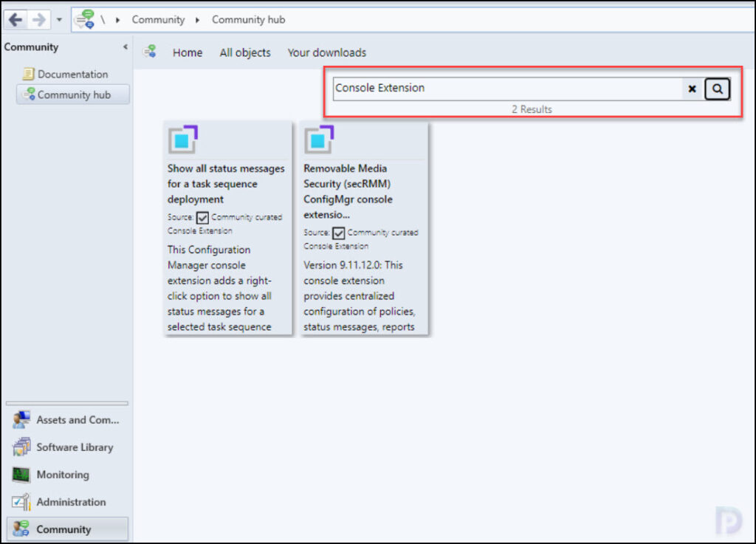This screenshot has height=544, width=756.
Task: Switch to the Your downloads tab
Action: 327,52
